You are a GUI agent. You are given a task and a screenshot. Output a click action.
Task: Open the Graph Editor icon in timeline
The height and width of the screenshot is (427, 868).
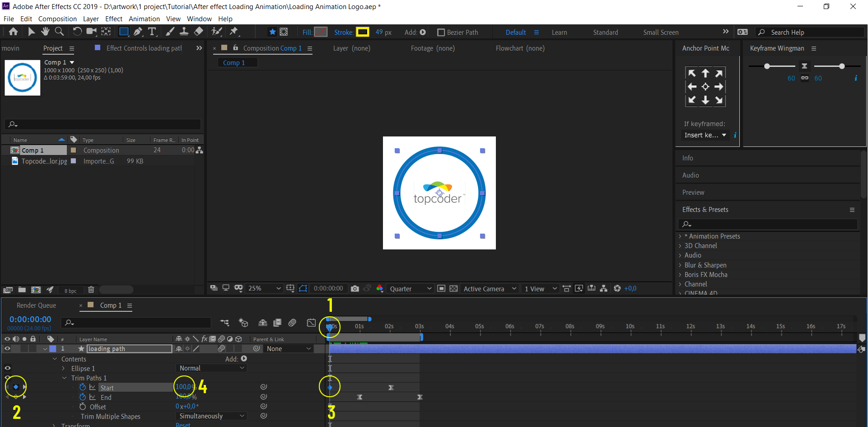coord(311,323)
